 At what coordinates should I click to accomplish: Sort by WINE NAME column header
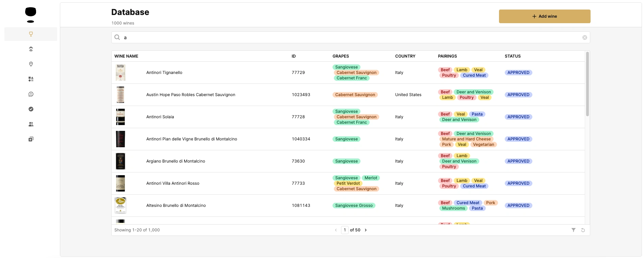click(x=126, y=56)
